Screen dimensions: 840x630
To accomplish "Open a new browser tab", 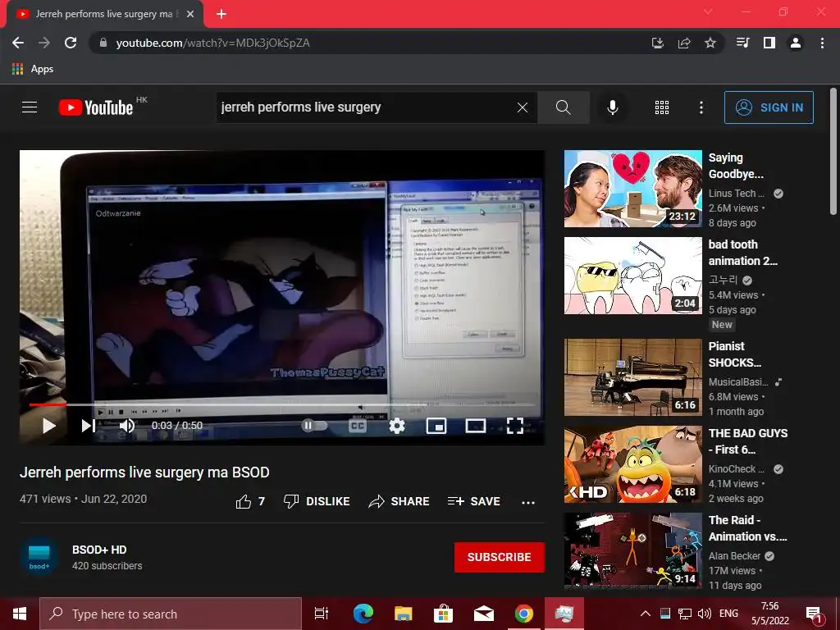I will point(221,14).
